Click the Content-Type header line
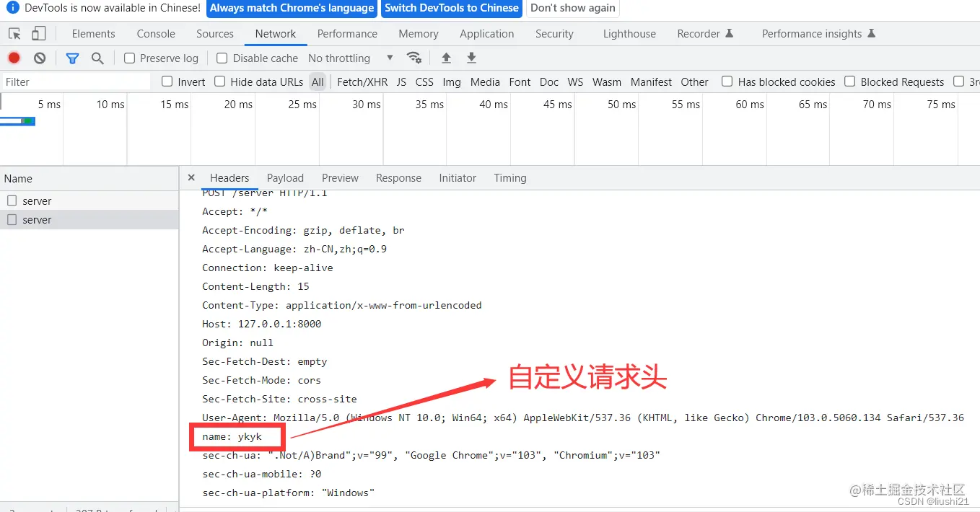Image resolution: width=980 pixels, height=512 pixels. (342, 305)
